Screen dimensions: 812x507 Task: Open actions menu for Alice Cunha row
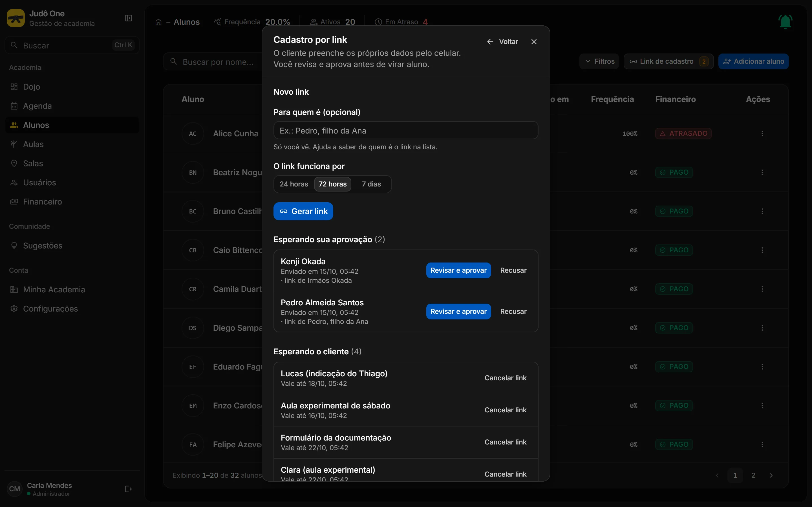click(762, 134)
